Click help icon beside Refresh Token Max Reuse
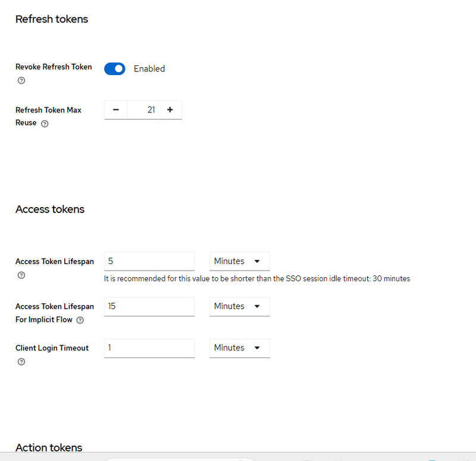The height and width of the screenshot is (461, 476). [45, 124]
